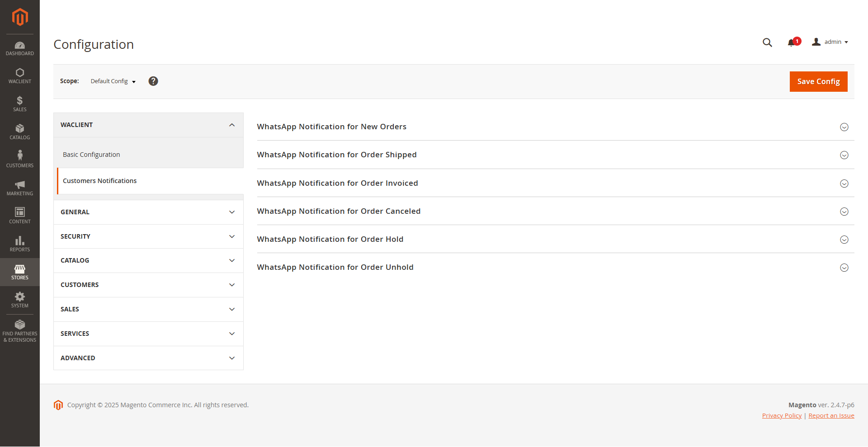Select the Customers Notifications tab
This screenshot has width=868, height=447.
coord(99,181)
